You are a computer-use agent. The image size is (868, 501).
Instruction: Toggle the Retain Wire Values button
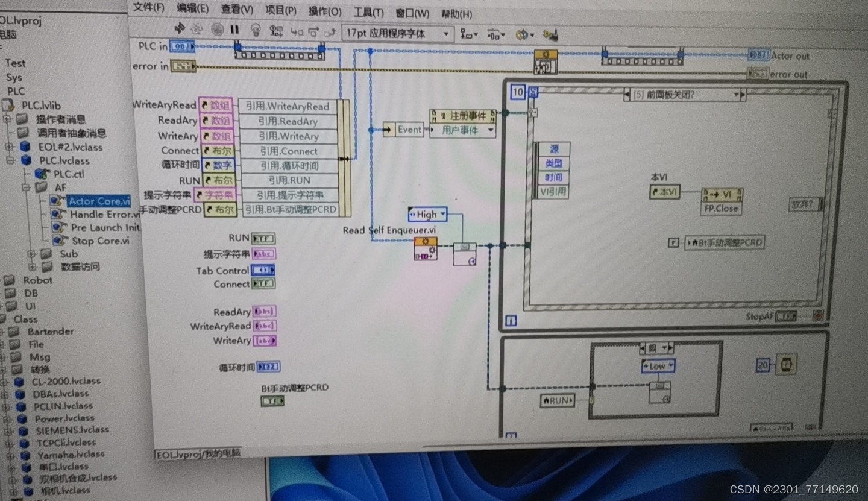pyautogui.click(x=275, y=31)
